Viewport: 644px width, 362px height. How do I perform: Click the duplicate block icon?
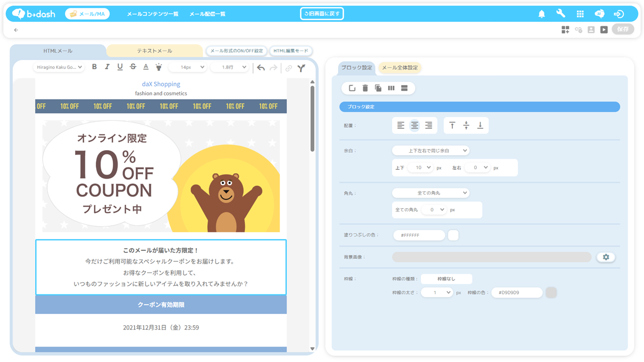(x=378, y=88)
